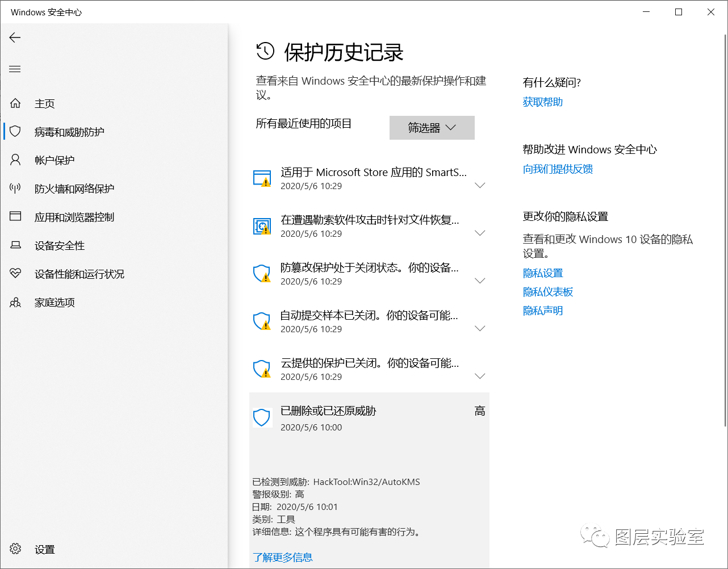Open 设置 at the sidebar bottom
This screenshot has width=728, height=569.
[x=45, y=550]
